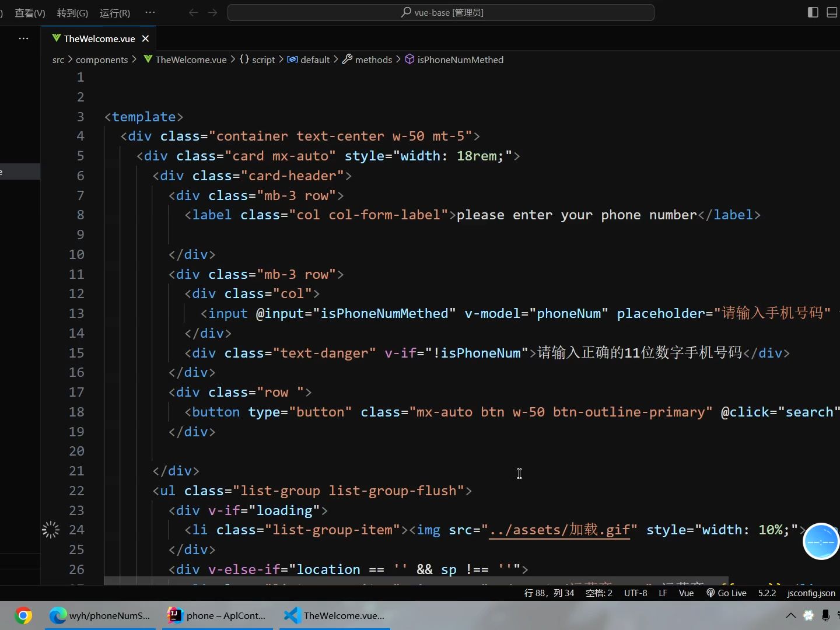Open sidebar more actions ellipsis
The image size is (840, 630).
(x=23, y=38)
